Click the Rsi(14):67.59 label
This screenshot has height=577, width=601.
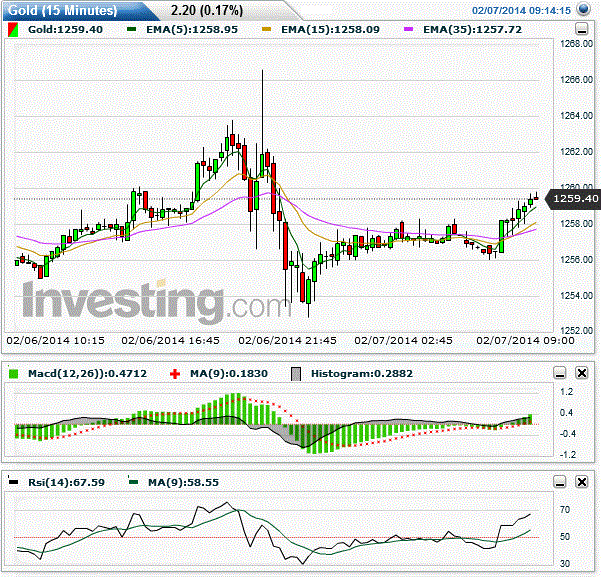click(x=66, y=482)
